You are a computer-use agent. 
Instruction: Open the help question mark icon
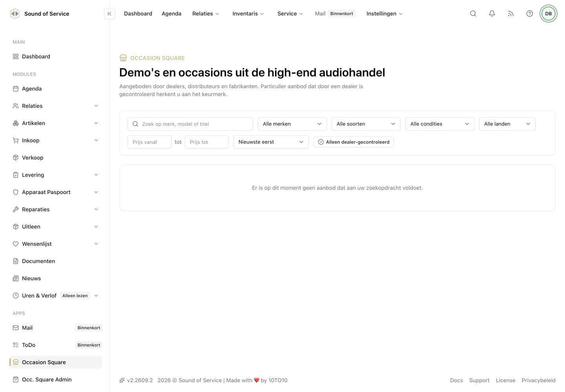tap(530, 14)
